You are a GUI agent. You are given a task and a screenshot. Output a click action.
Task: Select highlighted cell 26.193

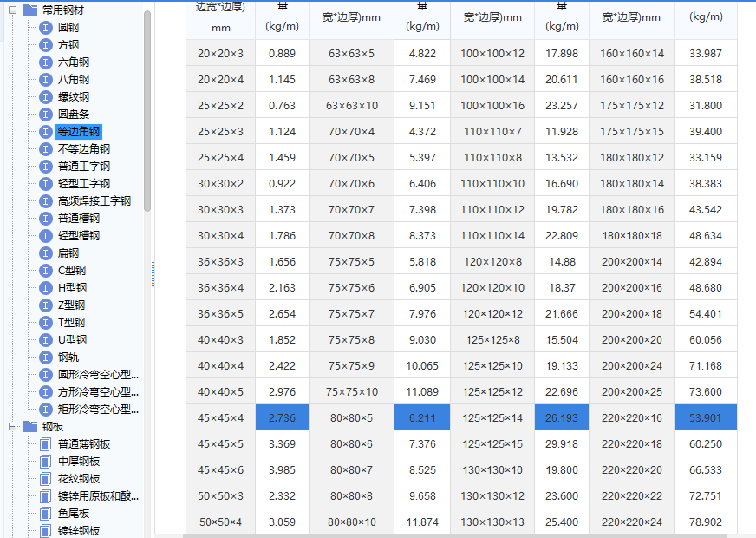[562, 417]
